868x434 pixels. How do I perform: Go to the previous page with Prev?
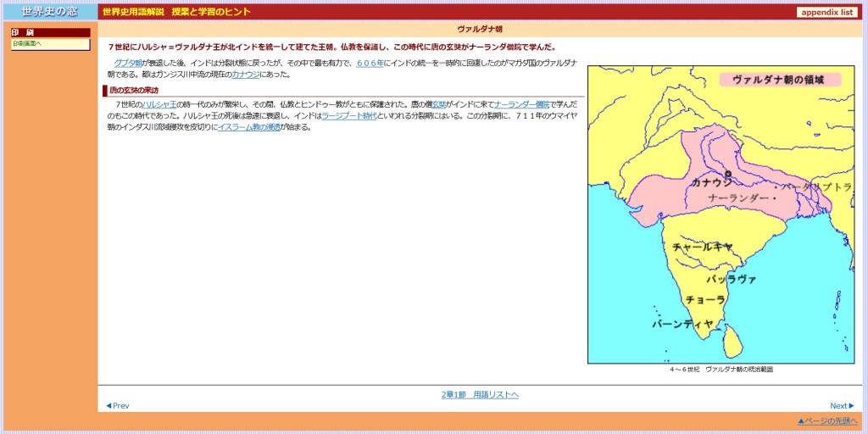[117, 406]
